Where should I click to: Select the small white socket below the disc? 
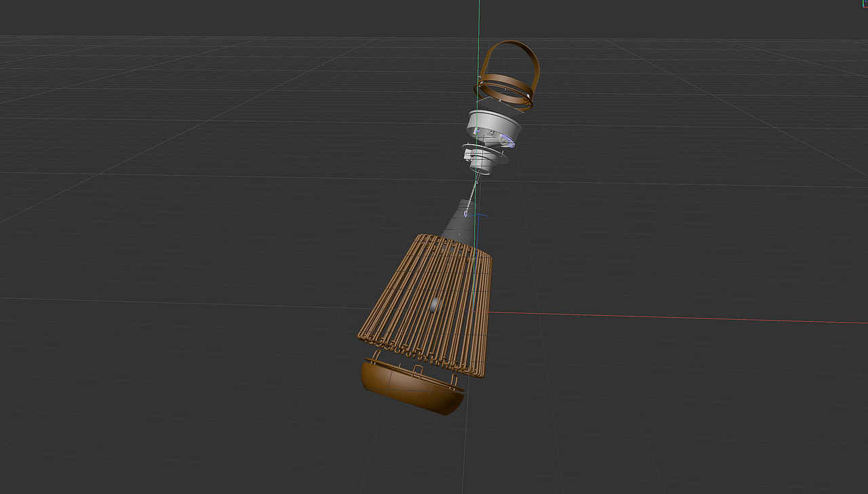pyautogui.click(x=481, y=162)
